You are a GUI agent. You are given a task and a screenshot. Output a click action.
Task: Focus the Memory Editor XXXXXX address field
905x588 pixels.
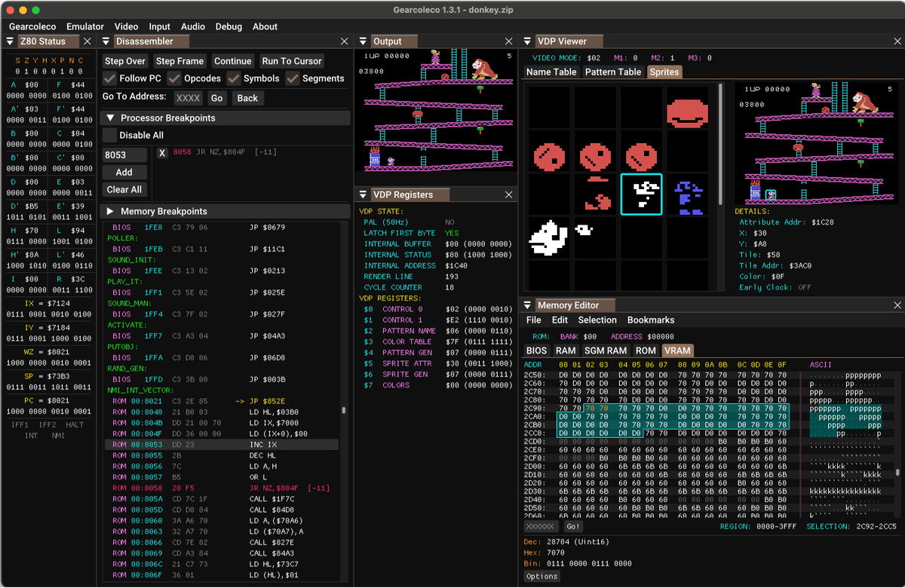[x=541, y=526]
